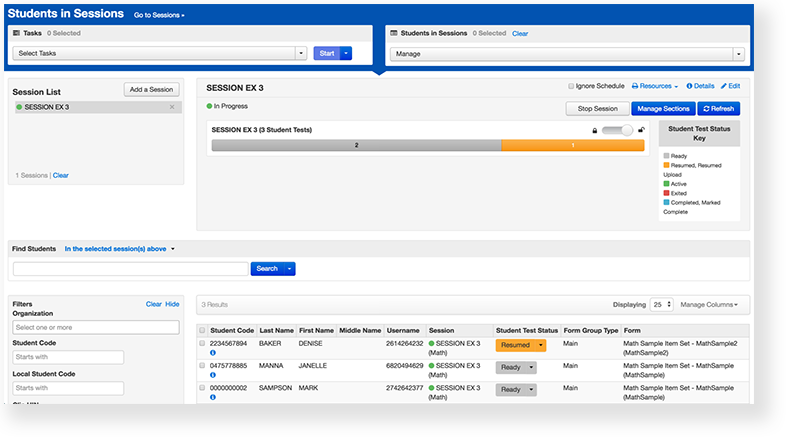Click the info icon under student 2234567894
Image resolution: width=794 pixels, height=444 pixels.
(213, 353)
